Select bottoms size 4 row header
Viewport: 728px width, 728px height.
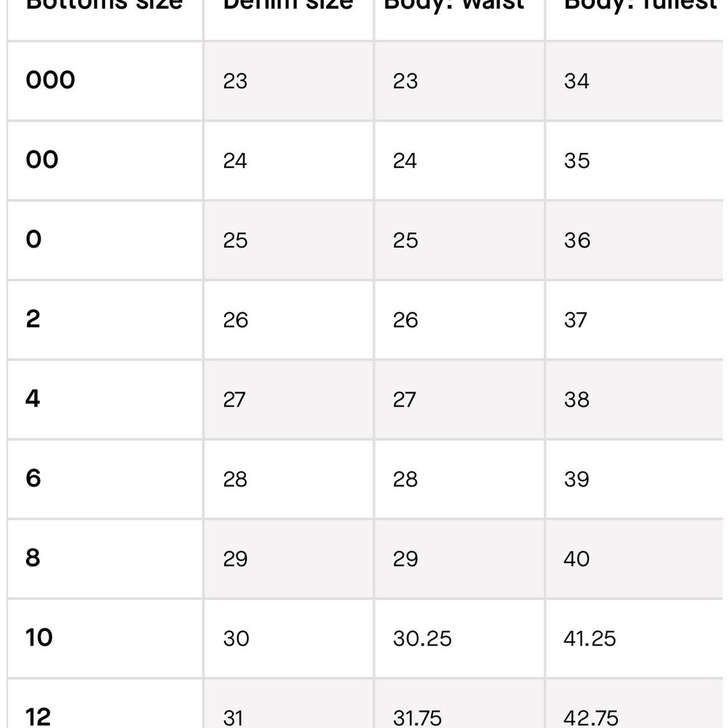click(105, 399)
